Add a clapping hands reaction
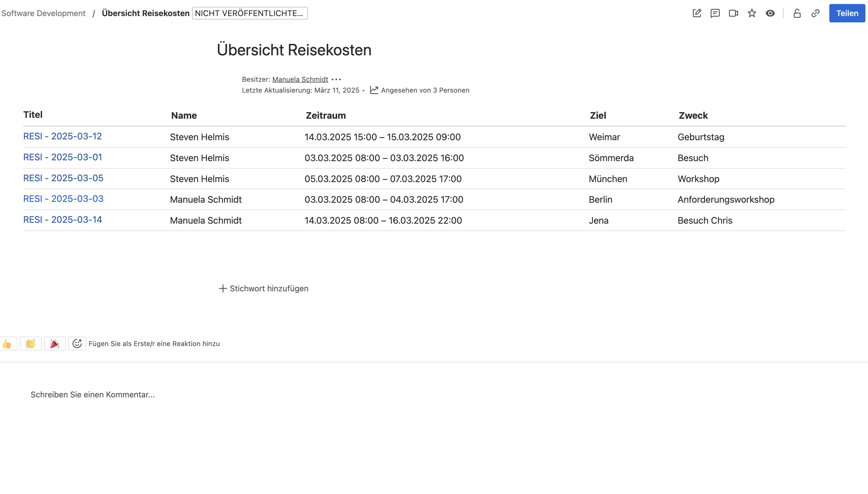 (x=30, y=344)
